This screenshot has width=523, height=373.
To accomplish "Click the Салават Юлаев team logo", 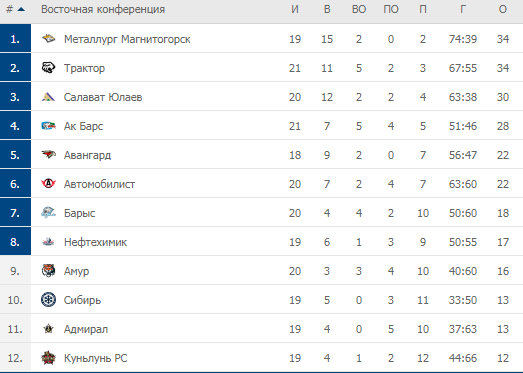I will [x=48, y=97].
